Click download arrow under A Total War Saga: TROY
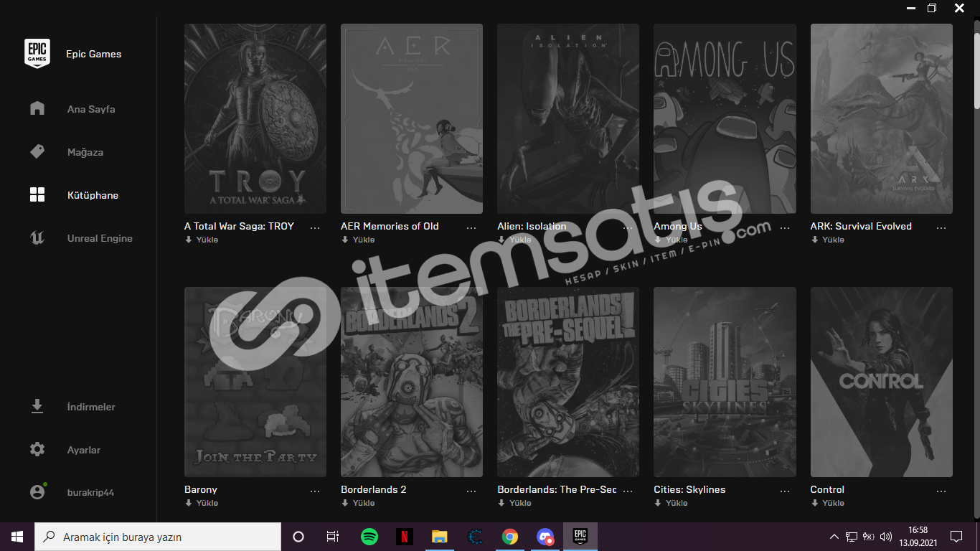This screenshot has width=980, height=551. [188, 240]
